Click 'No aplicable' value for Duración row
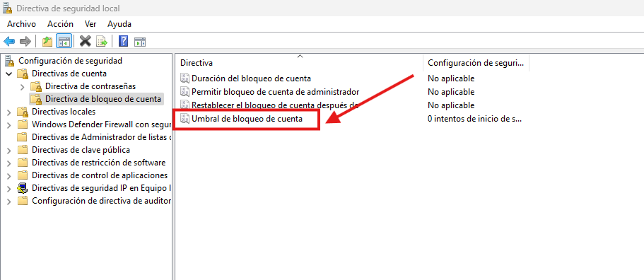Image resolution: width=644 pixels, height=280 pixels. (451, 78)
